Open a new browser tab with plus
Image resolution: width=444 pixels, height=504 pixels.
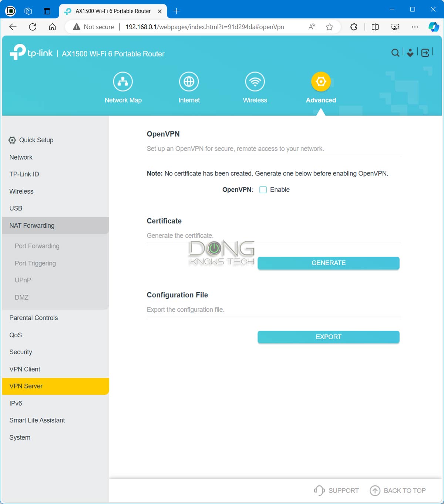[x=176, y=11]
